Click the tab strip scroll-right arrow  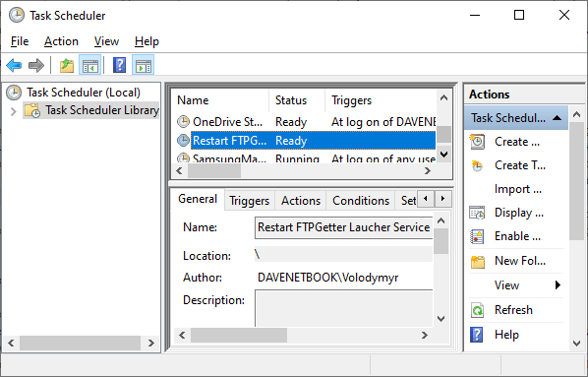point(442,199)
